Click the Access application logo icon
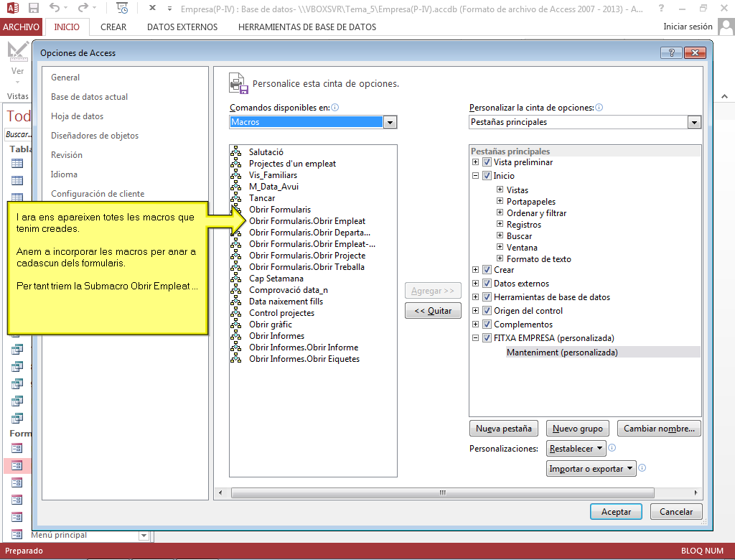 pos(13,8)
